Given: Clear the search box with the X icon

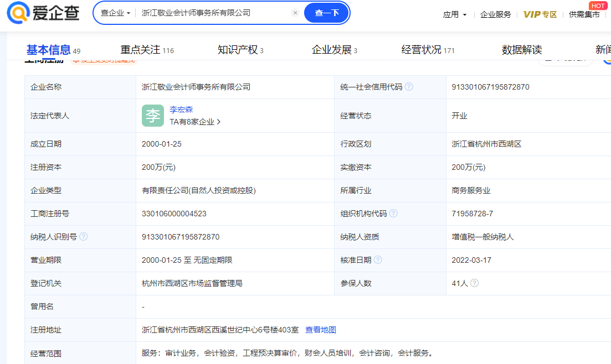Looking at the screenshot, I should 295,13.
